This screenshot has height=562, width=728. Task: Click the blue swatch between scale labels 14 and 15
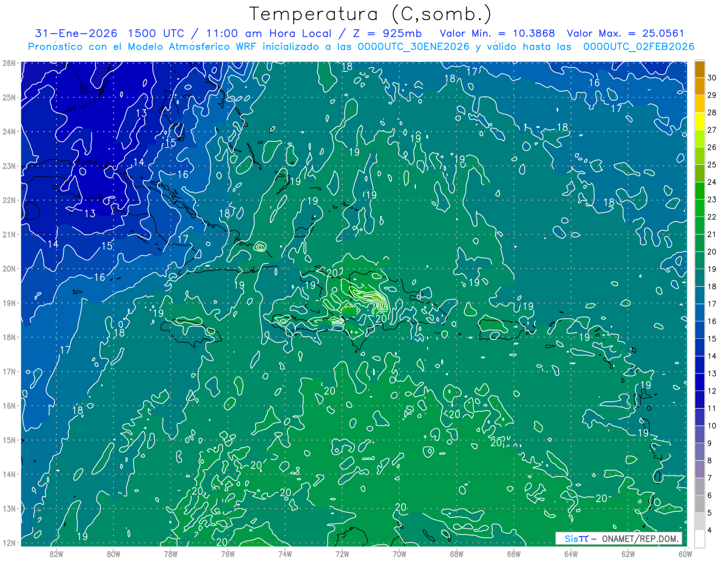click(x=700, y=347)
